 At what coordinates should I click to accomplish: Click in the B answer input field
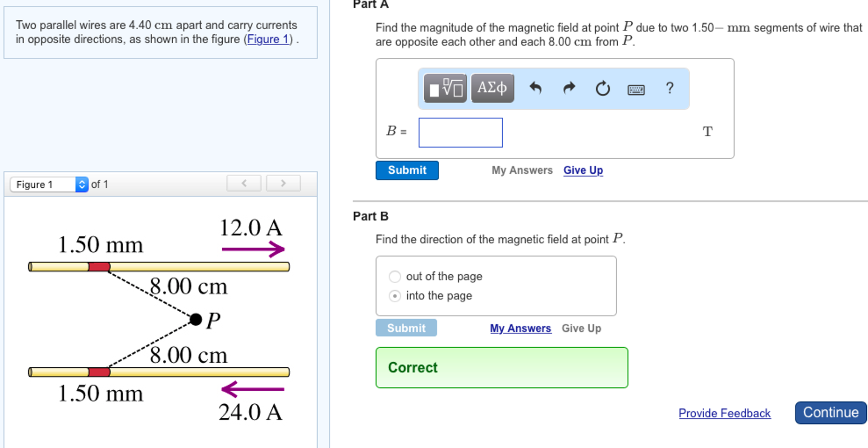pos(460,132)
